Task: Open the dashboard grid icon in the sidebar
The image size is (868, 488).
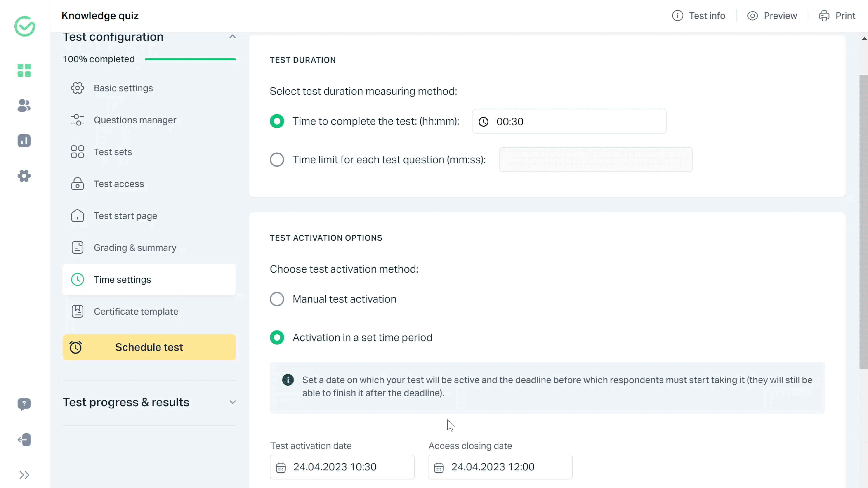Action: pos(24,71)
